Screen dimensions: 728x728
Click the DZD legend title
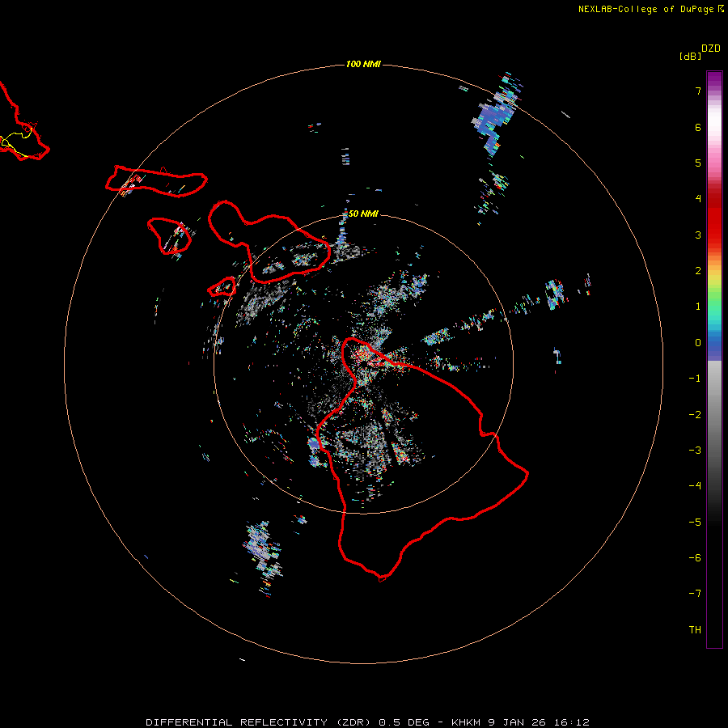point(711,49)
